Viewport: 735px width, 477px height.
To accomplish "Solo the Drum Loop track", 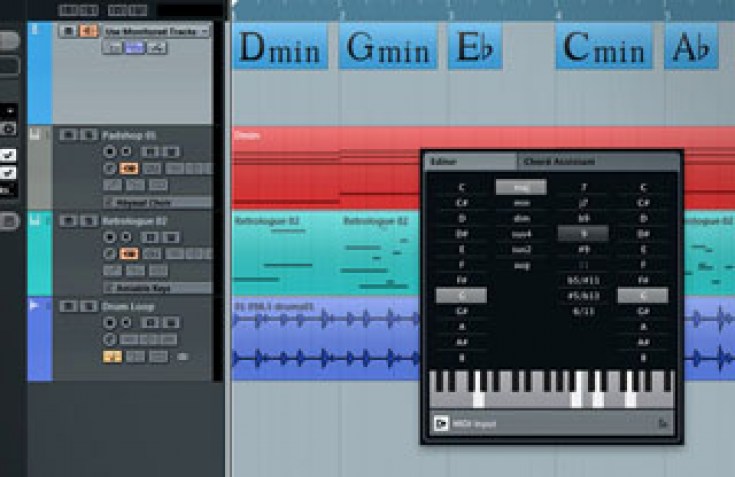I will click(x=88, y=306).
